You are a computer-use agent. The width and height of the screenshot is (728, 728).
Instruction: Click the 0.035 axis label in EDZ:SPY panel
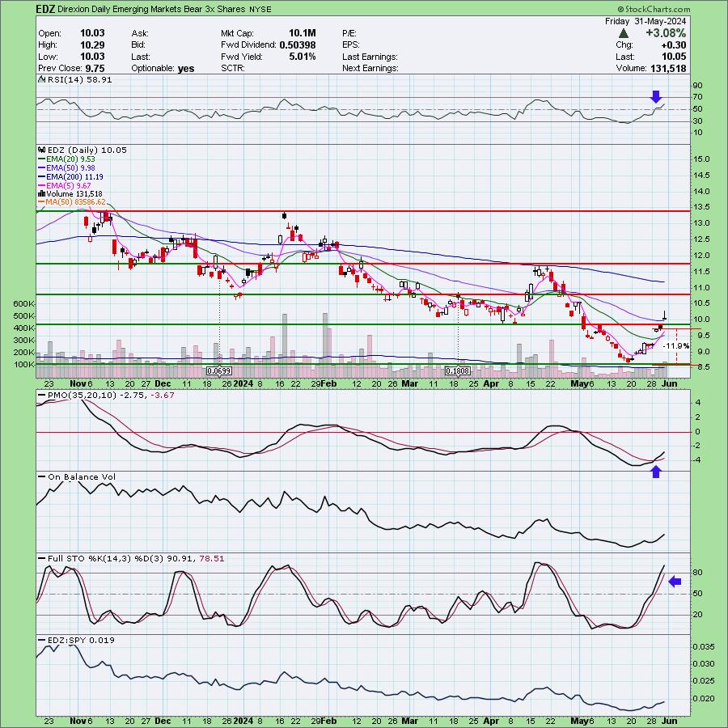tap(704, 647)
